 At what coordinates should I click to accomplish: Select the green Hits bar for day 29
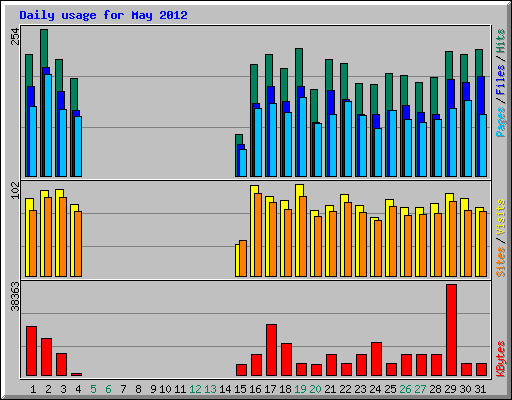click(x=449, y=66)
